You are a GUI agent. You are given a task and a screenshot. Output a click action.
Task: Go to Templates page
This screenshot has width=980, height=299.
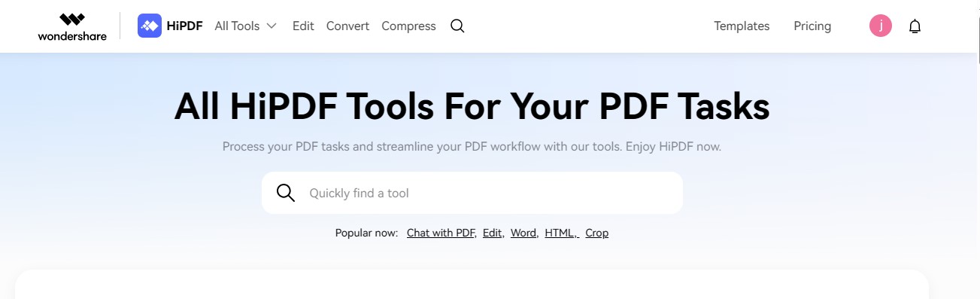pyautogui.click(x=742, y=26)
